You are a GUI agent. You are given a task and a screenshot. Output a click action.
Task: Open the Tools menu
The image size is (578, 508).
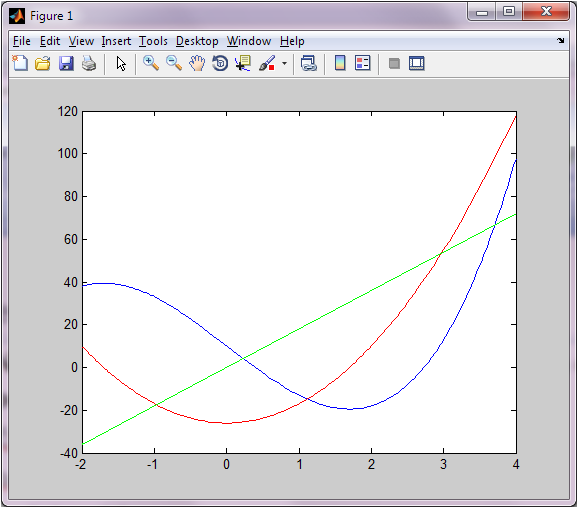click(153, 41)
